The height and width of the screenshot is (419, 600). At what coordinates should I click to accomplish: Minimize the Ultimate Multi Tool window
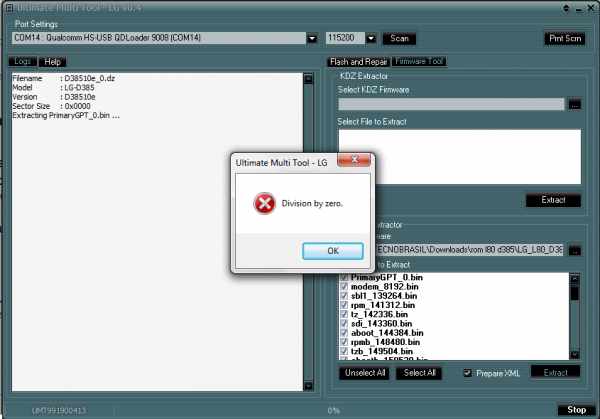(x=579, y=10)
